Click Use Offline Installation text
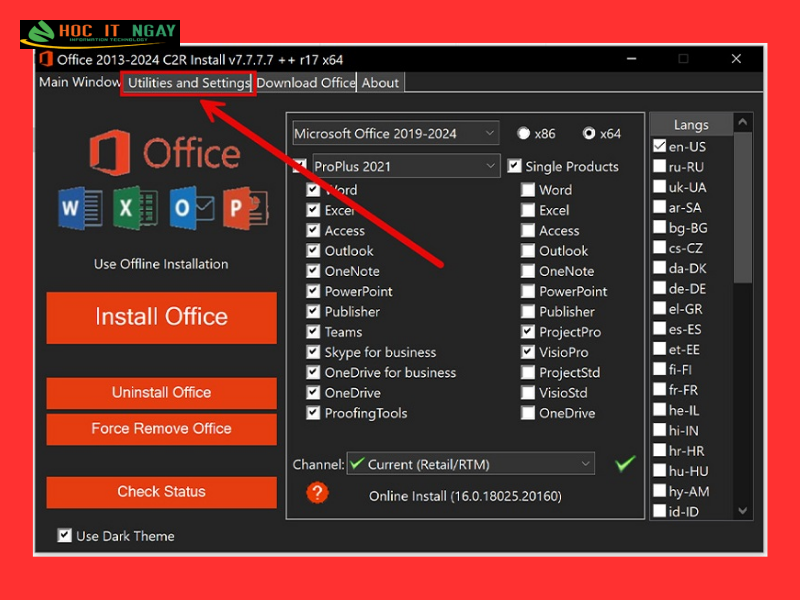Screen dimensions: 800x600 (161, 264)
